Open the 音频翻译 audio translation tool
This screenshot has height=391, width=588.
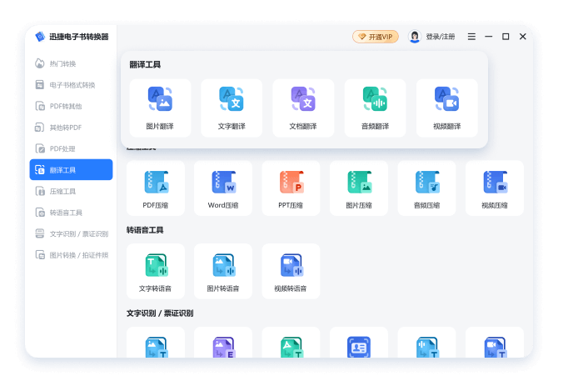tap(376, 108)
